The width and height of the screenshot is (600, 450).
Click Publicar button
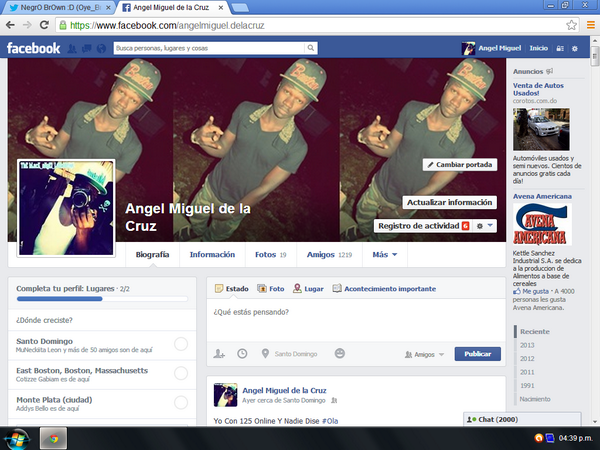(x=478, y=354)
